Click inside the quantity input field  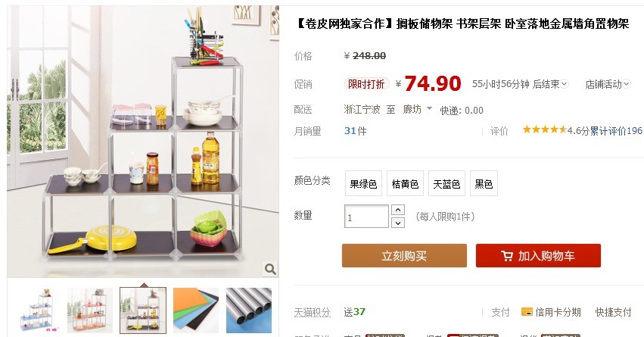366,216
